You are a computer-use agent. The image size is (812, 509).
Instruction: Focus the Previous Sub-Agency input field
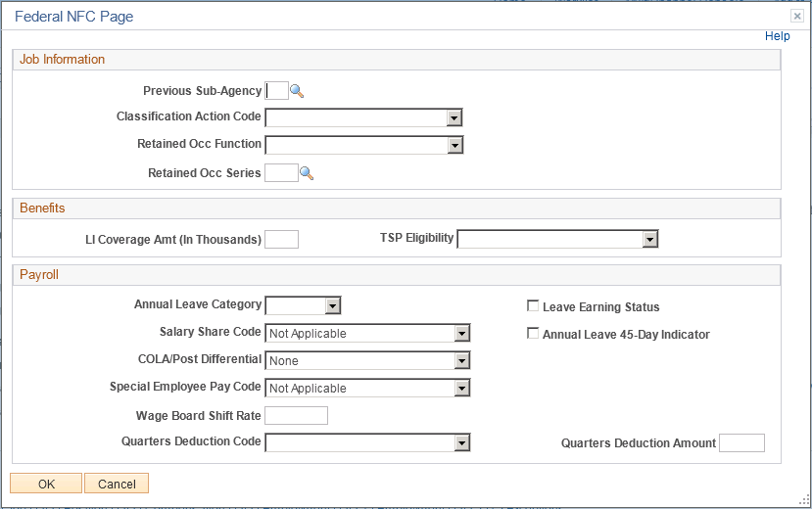coord(276,91)
